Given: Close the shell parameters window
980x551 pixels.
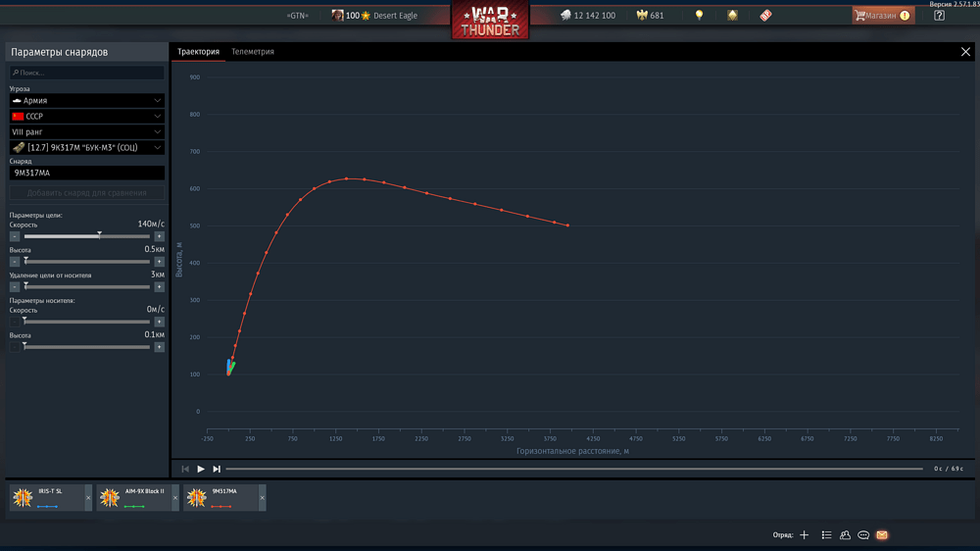Looking at the screenshot, I should (x=965, y=52).
